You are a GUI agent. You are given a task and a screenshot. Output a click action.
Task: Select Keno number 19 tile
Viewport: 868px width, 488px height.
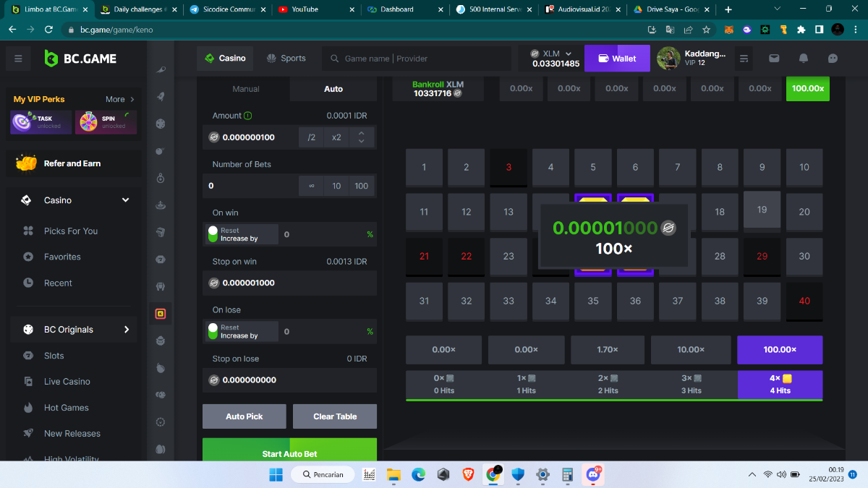762,210
